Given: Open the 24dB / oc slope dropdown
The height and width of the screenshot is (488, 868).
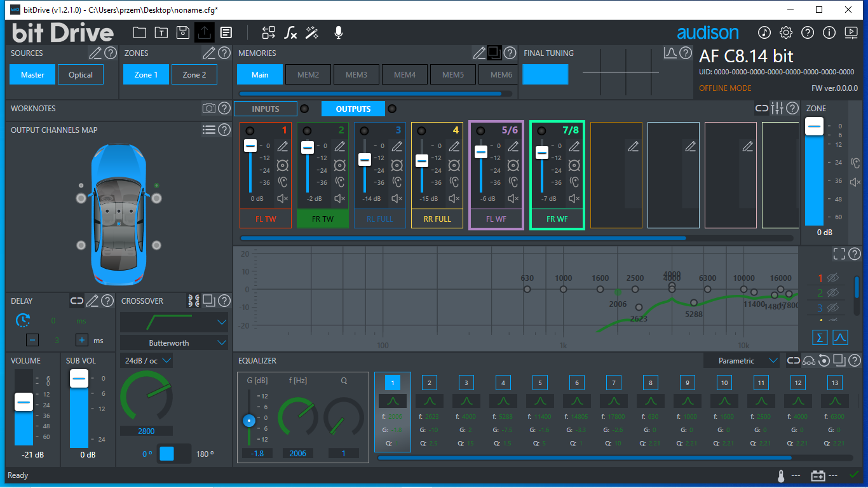Looking at the screenshot, I should (147, 361).
